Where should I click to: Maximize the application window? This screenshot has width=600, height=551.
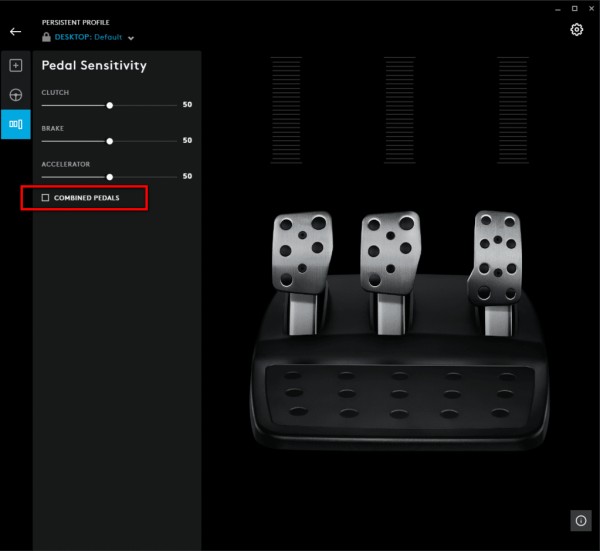tap(574, 8)
